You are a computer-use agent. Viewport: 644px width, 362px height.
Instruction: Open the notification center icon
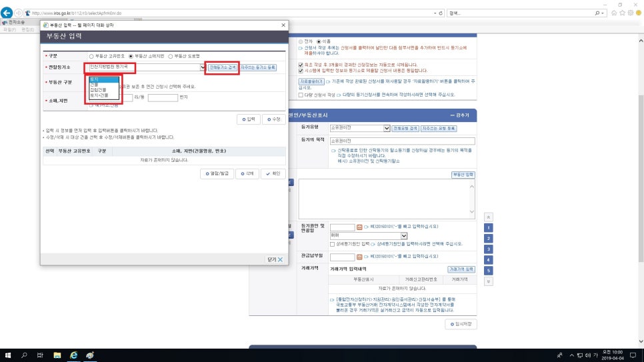point(633,355)
